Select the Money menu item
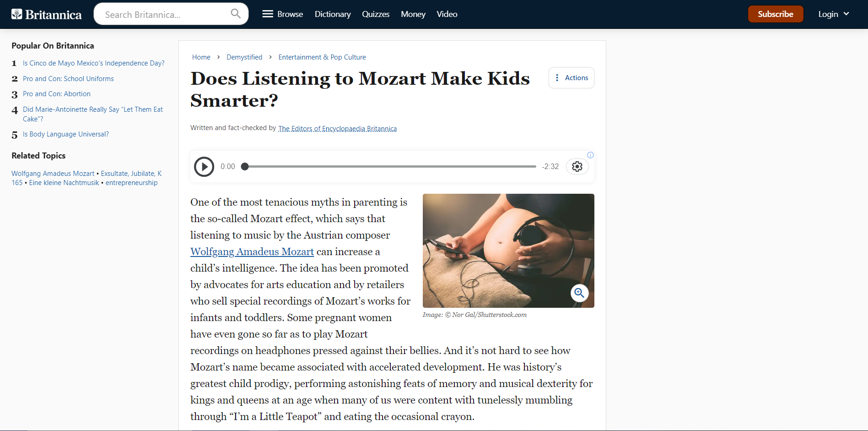868x431 pixels. click(x=413, y=14)
